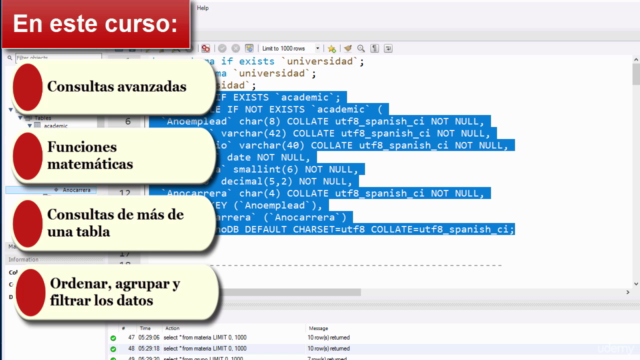Click time value 05:29:06
640x360 pixels.
coord(149,338)
